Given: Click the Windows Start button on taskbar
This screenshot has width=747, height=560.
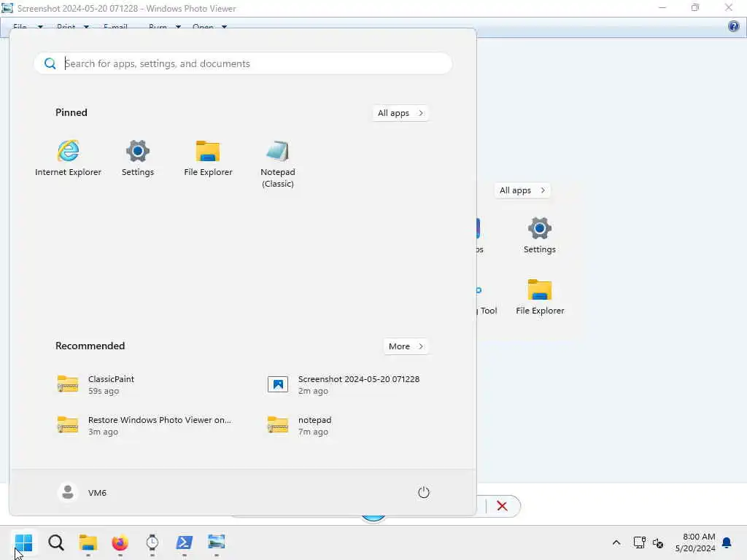Looking at the screenshot, I should tap(23, 542).
